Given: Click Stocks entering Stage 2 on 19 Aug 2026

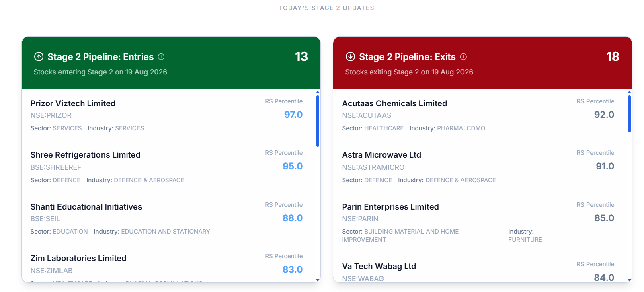Looking at the screenshot, I should click(x=100, y=72).
